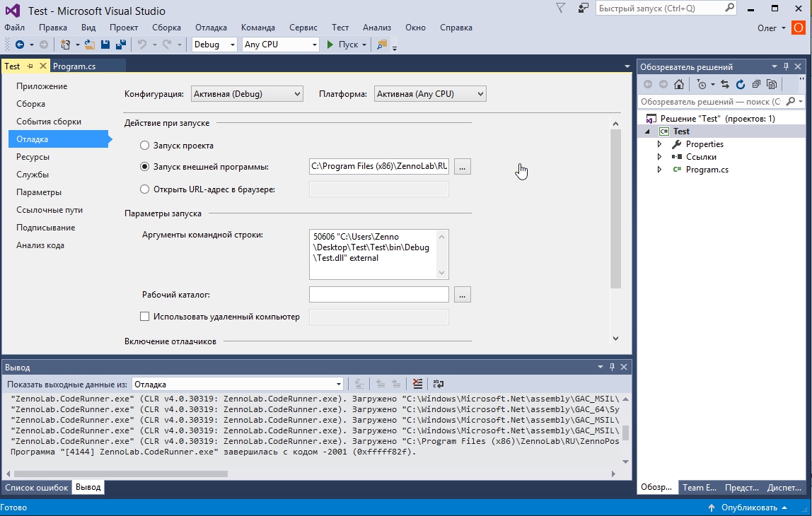
Task: Select the Запуск проекта radio button
Action: click(x=145, y=146)
